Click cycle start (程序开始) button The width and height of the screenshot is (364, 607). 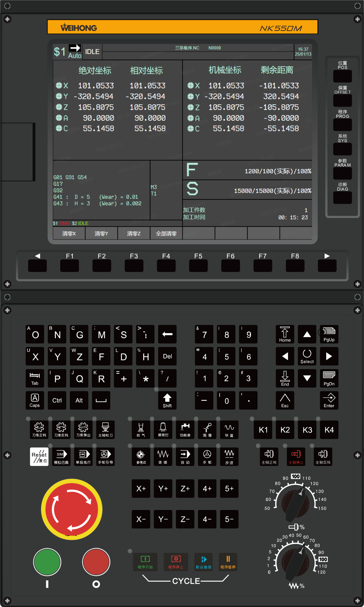145,562
